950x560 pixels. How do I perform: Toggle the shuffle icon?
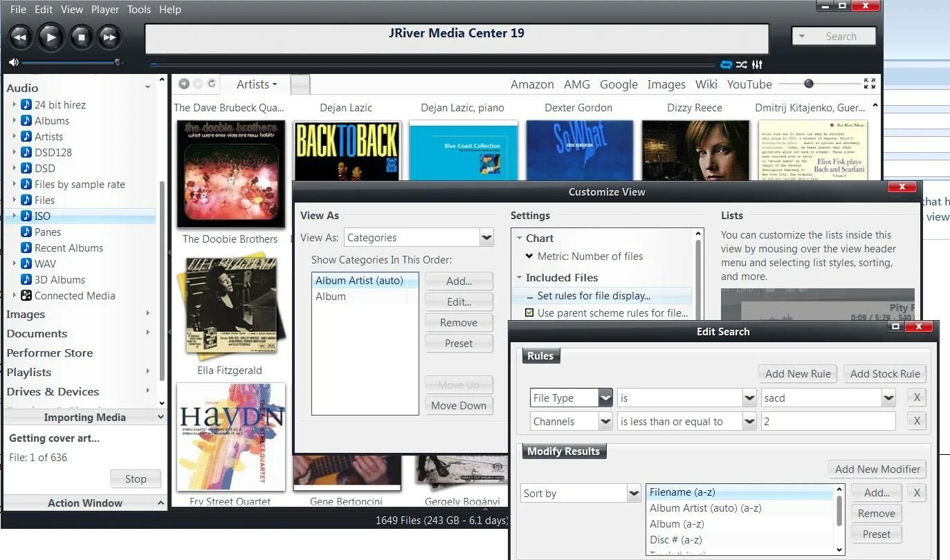[x=741, y=64]
